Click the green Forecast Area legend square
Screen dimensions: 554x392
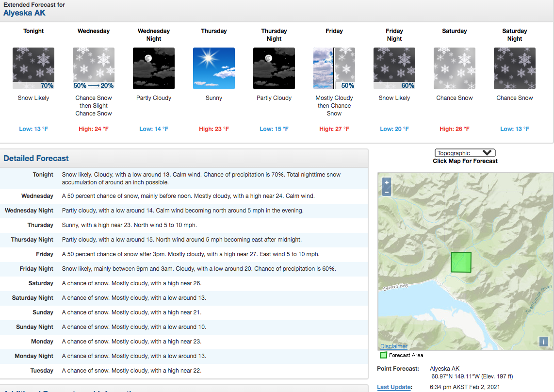pyautogui.click(x=383, y=355)
